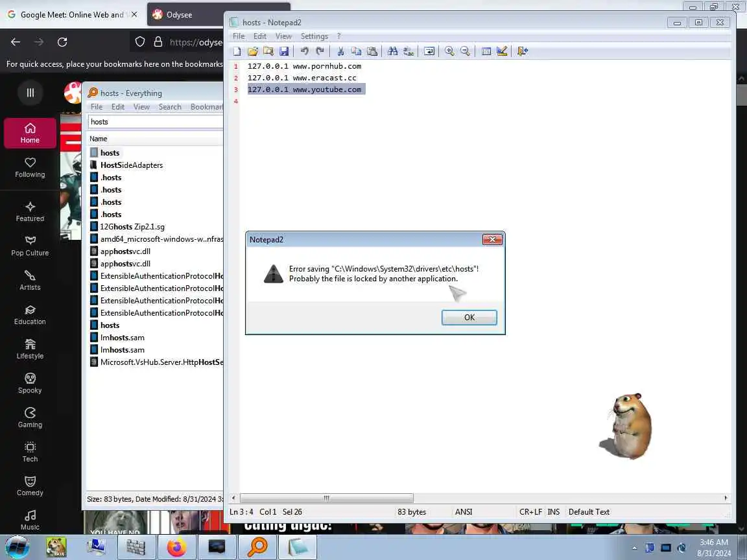Open the Settings menu in Notepad2
Viewport: 747px width, 560px height.
pyautogui.click(x=314, y=36)
